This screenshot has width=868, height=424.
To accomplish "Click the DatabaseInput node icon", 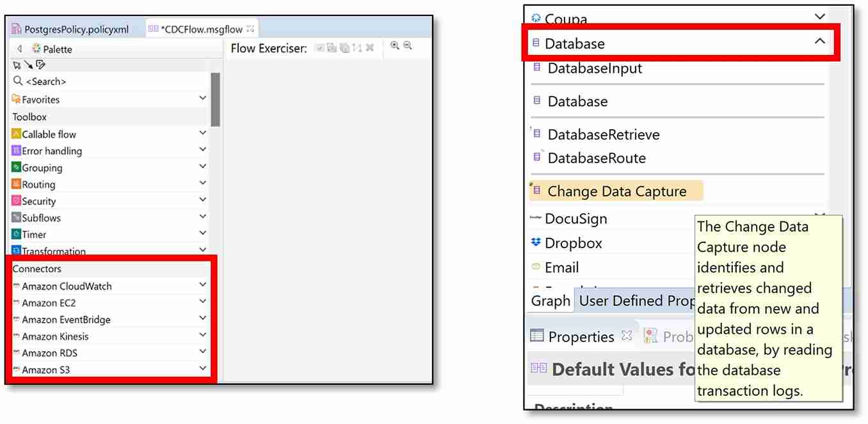I will [537, 67].
